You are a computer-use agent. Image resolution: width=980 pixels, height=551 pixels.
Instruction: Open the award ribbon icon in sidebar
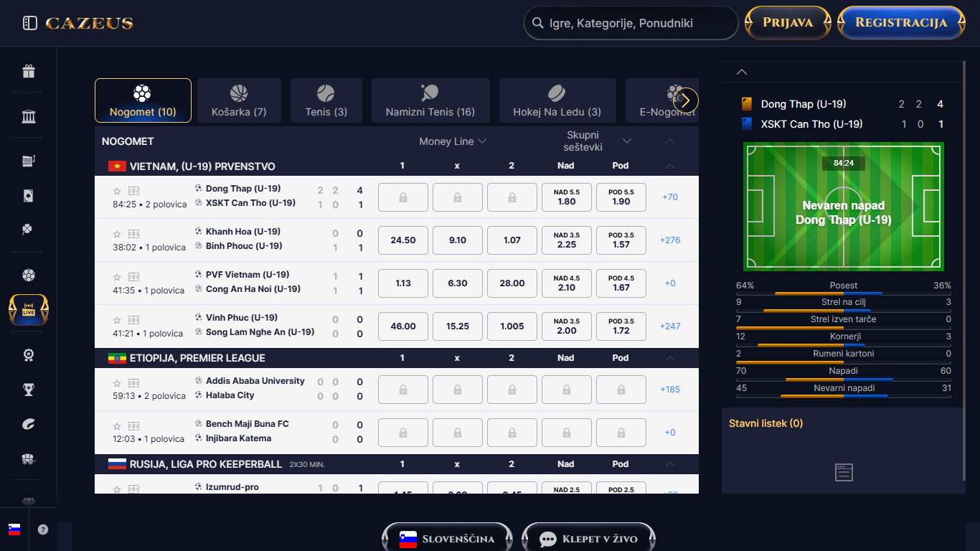[x=29, y=355]
